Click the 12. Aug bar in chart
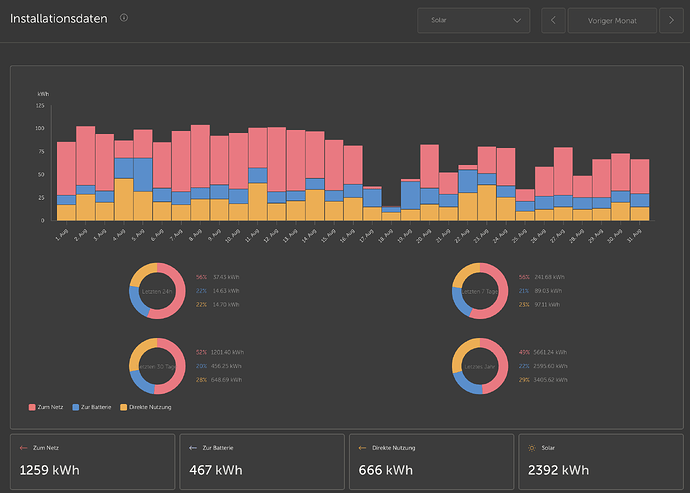 tap(277, 174)
